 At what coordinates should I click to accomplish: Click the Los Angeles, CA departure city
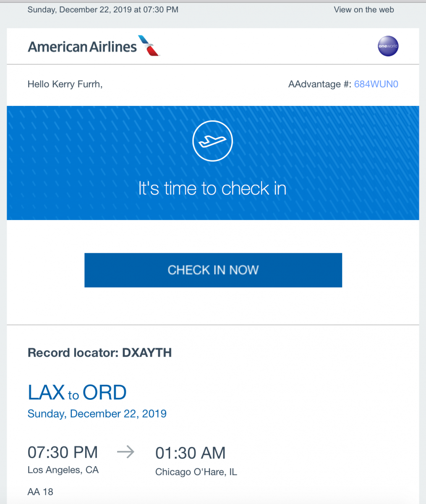tap(63, 470)
